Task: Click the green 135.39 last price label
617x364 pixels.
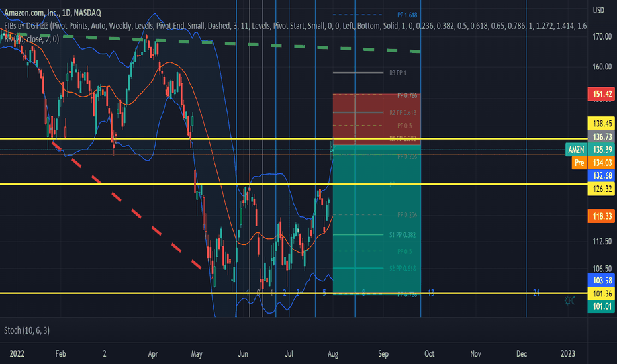Action: (601, 150)
